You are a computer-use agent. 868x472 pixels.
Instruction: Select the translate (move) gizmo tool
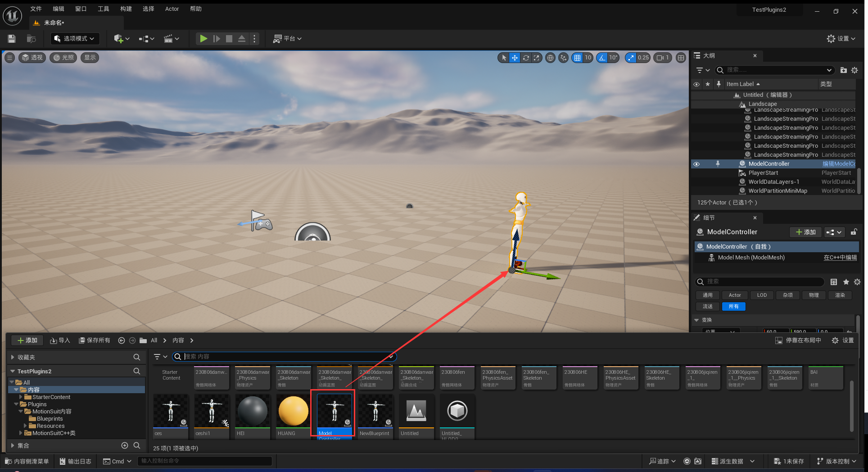(x=515, y=58)
